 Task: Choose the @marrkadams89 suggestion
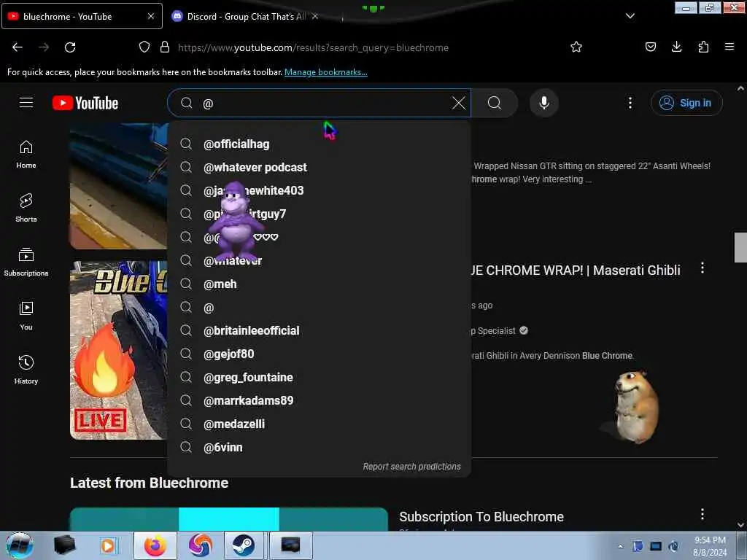pyautogui.click(x=320, y=400)
